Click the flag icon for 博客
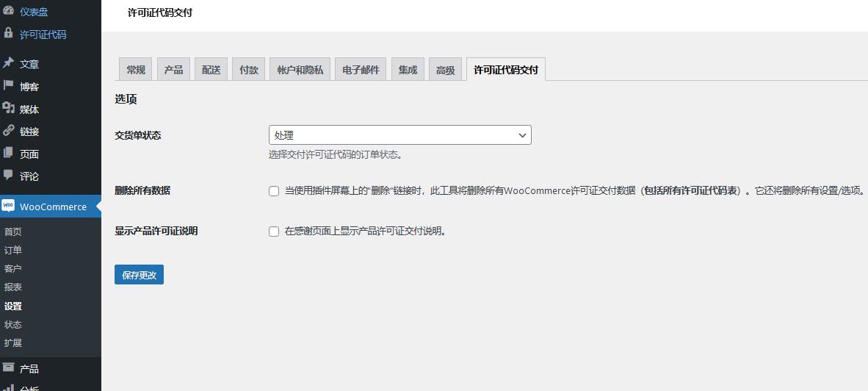The height and width of the screenshot is (391, 868). click(x=8, y=86)
